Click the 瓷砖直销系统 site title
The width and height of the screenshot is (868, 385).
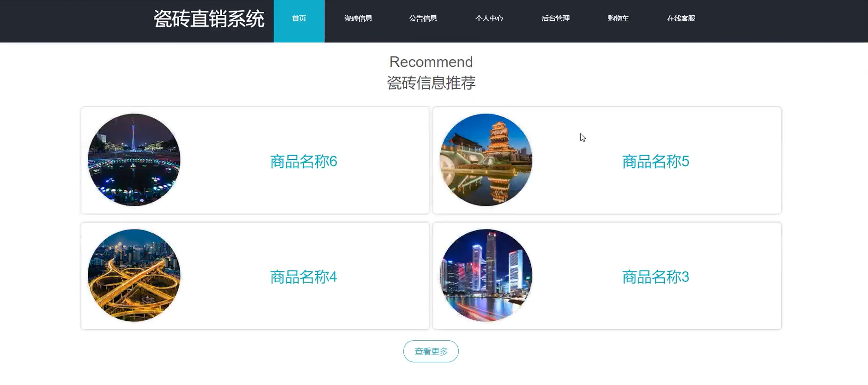coord(209,19)
